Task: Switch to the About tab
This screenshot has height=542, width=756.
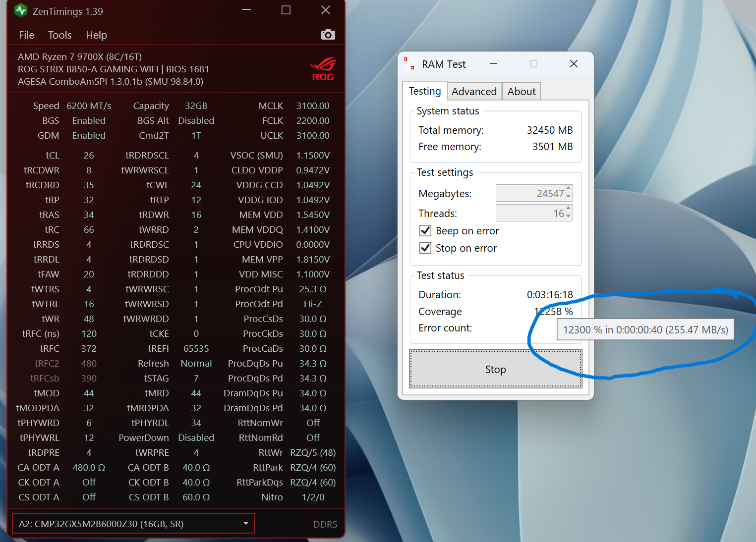Action: click(522, 92)
